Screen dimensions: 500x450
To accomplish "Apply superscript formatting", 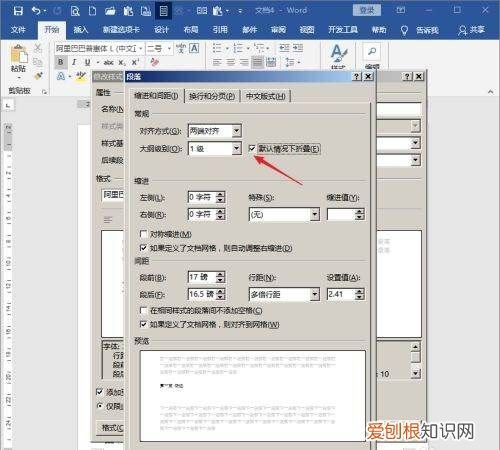I will 135,62.
